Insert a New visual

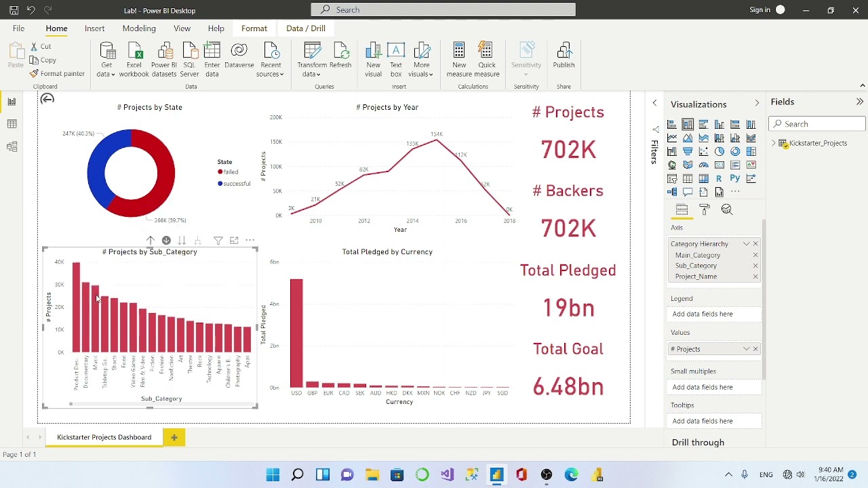tap(373, 60)
